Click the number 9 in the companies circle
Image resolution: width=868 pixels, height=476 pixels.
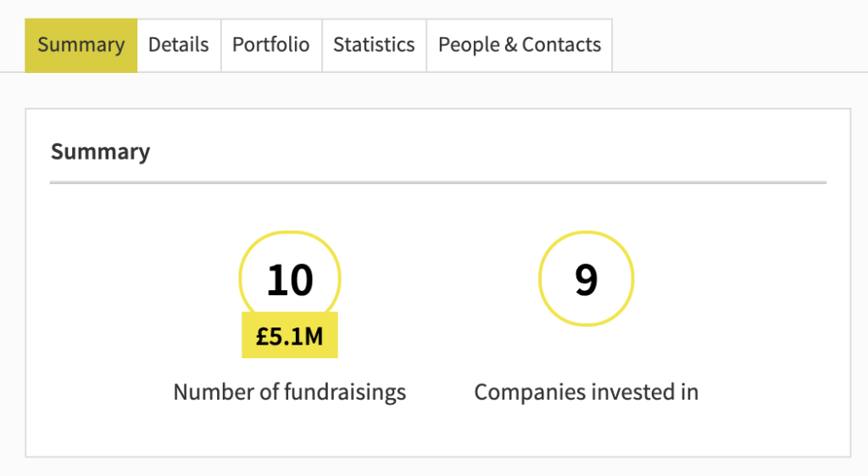[587, 280]
